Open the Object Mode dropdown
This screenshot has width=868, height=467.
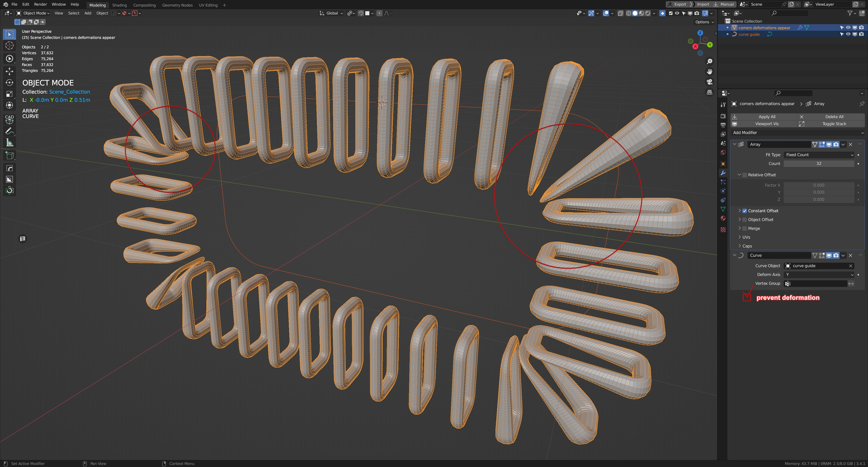tap(33, 13)
